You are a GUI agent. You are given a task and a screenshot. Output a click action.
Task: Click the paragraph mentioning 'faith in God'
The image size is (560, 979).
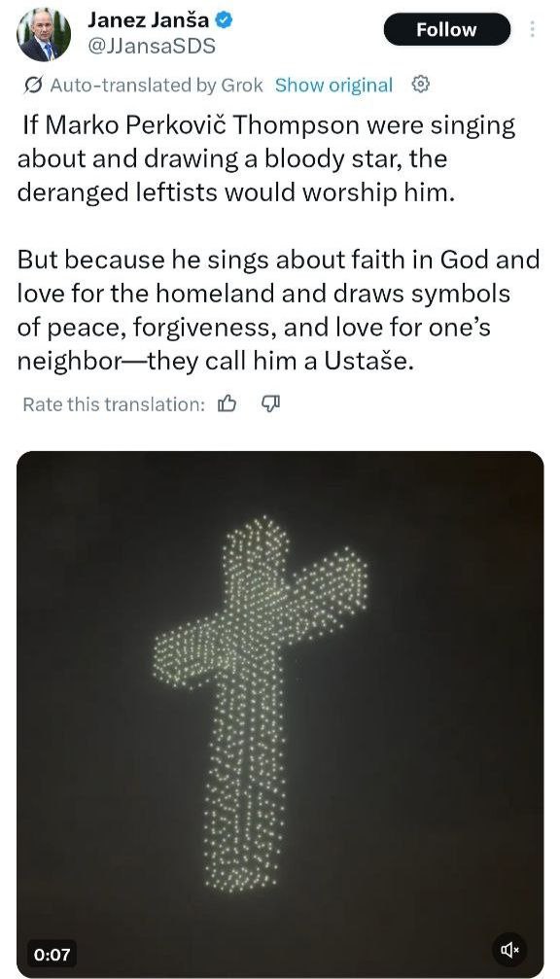click(278, 310)
